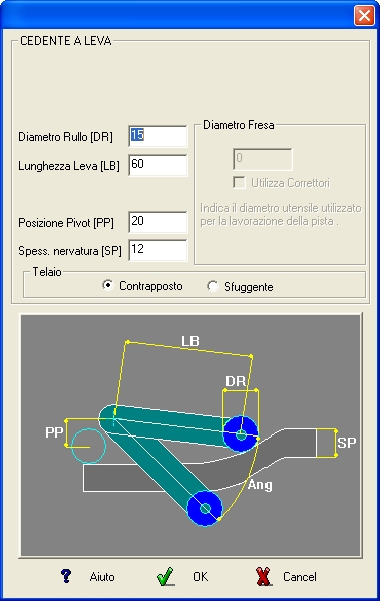Enable the Utilizza Correttori checkbox

click(x=239, y=182)
